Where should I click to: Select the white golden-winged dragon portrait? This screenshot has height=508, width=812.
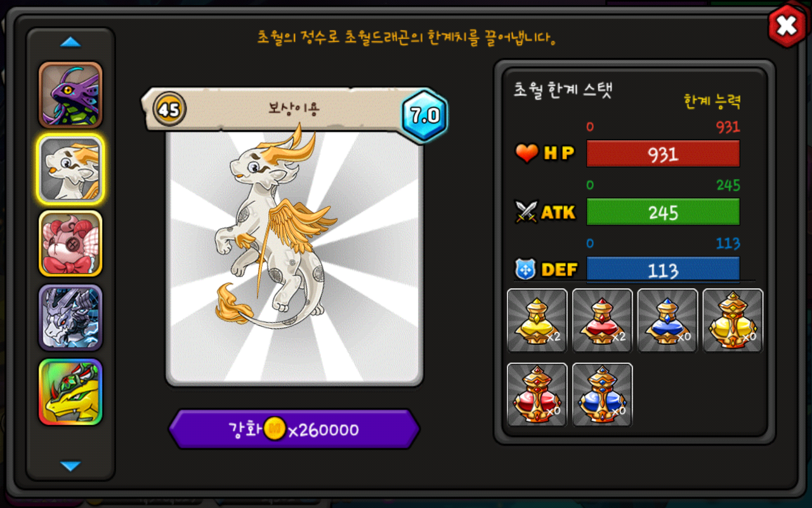(70, 169)
